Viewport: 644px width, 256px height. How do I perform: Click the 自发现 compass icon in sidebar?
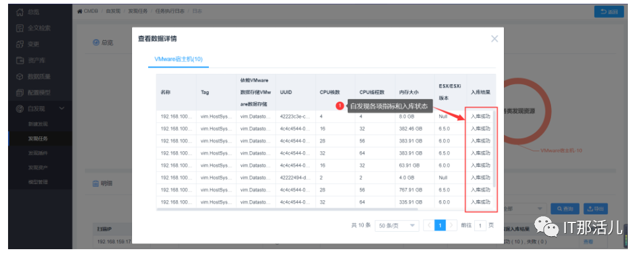point(20,109)
